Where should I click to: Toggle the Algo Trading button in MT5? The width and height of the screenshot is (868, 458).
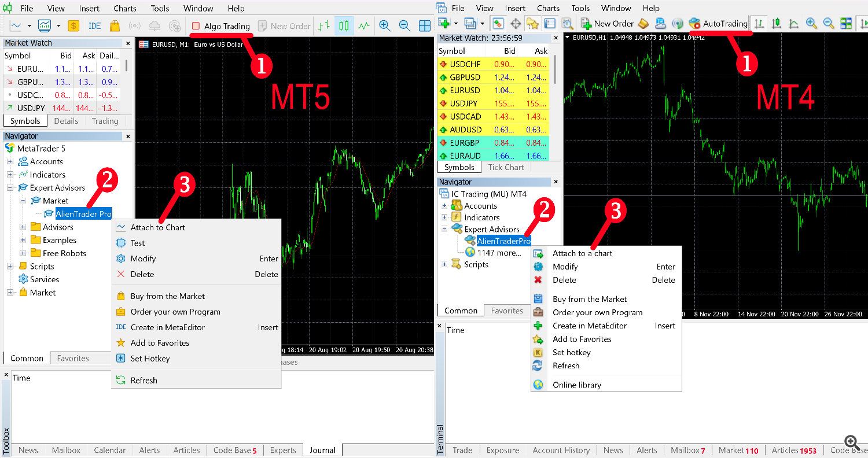[x=221, y=26]
